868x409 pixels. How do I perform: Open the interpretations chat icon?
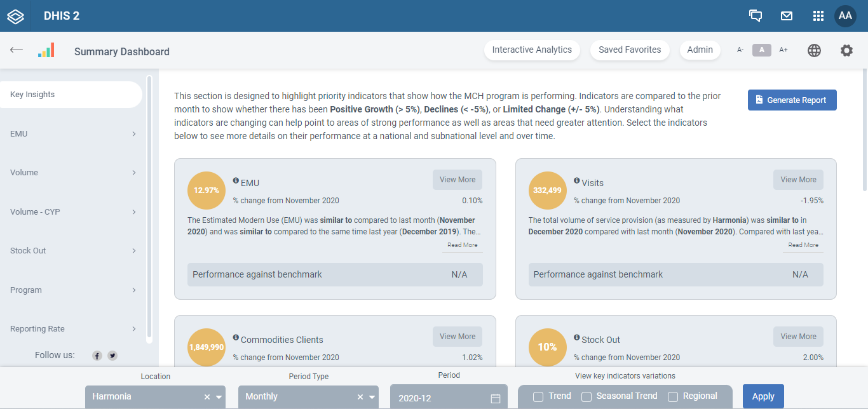tap(756, 16)
